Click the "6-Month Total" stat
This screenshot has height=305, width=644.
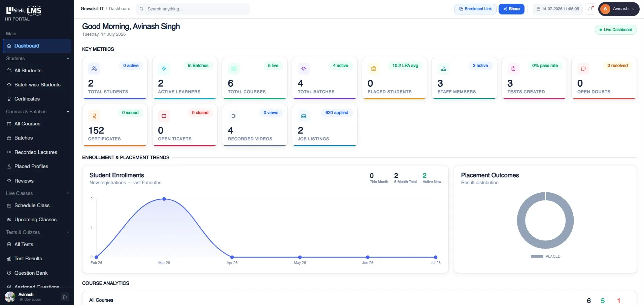(x=405, y=178)
